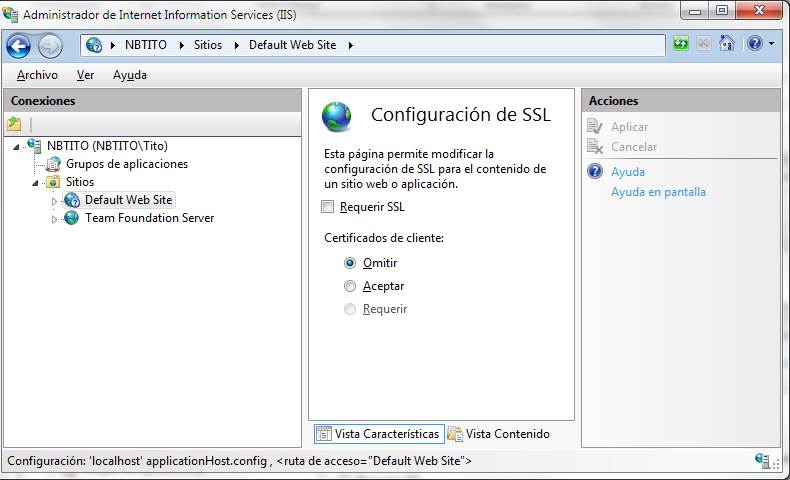This screenshot has height=480, width=790.
Task: Expand the Default Web Site tree node
Action: (x=55, y=201)
